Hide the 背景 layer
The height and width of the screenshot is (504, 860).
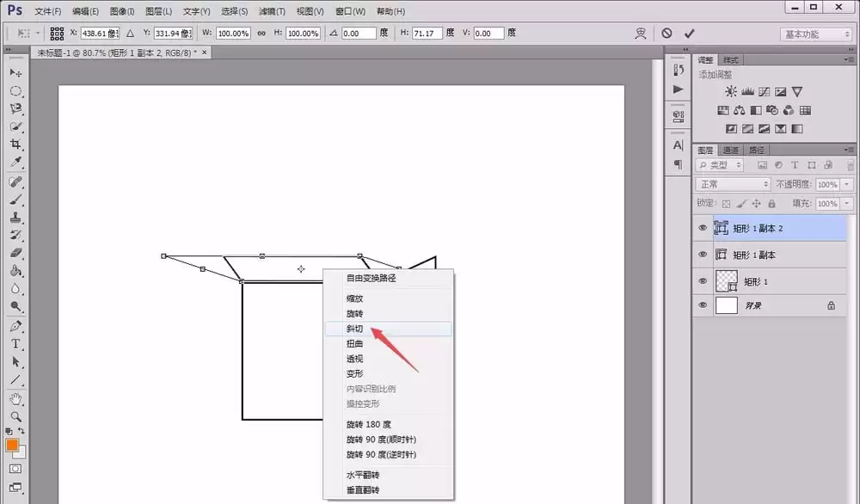point(703,305)
